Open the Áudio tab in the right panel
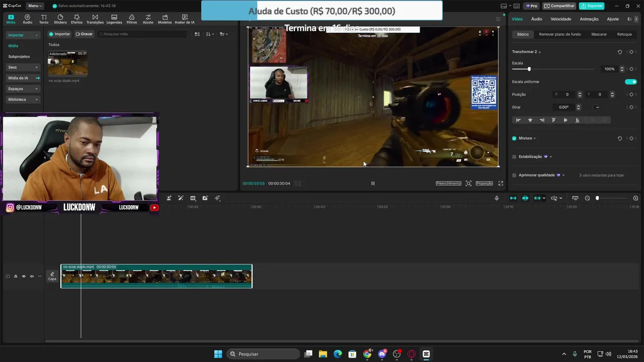 (536, 19)
